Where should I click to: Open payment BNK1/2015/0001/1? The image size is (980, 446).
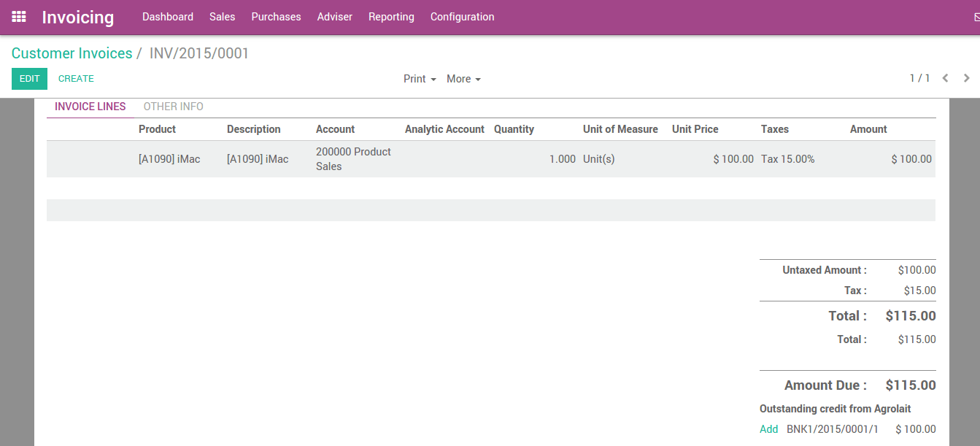(x=833, y=429)
